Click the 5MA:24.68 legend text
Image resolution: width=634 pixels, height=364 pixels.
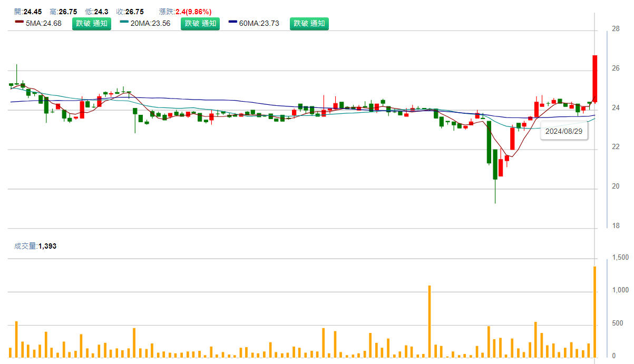[43, 23]
